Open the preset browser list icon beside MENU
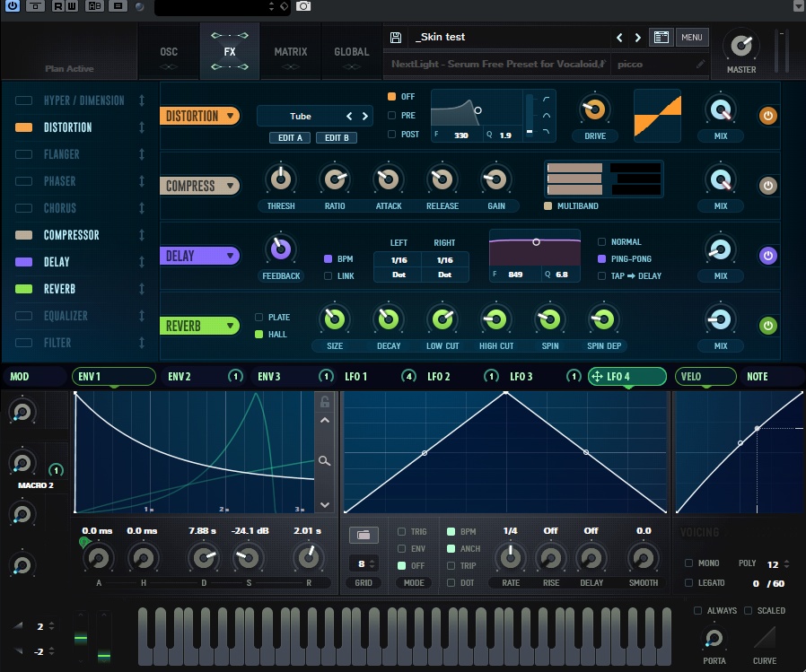 click(661, 37)
